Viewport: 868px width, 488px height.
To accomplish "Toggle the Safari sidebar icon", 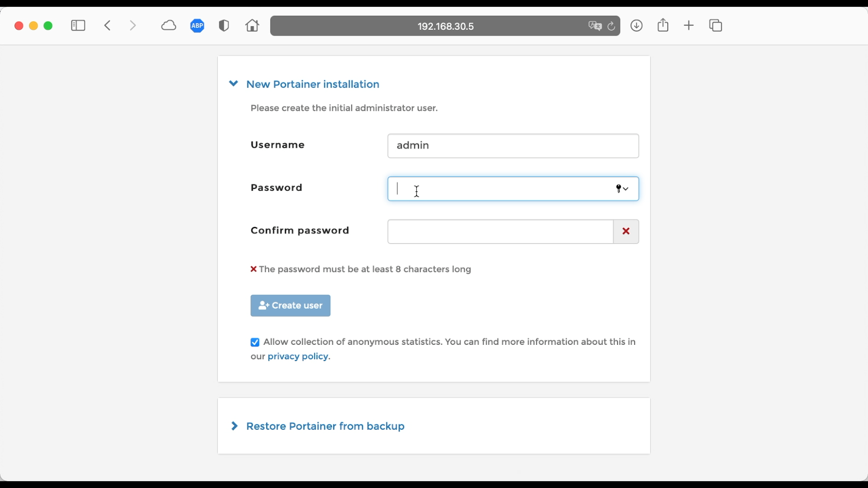I will pyautogui.click(x=78, y=26).
